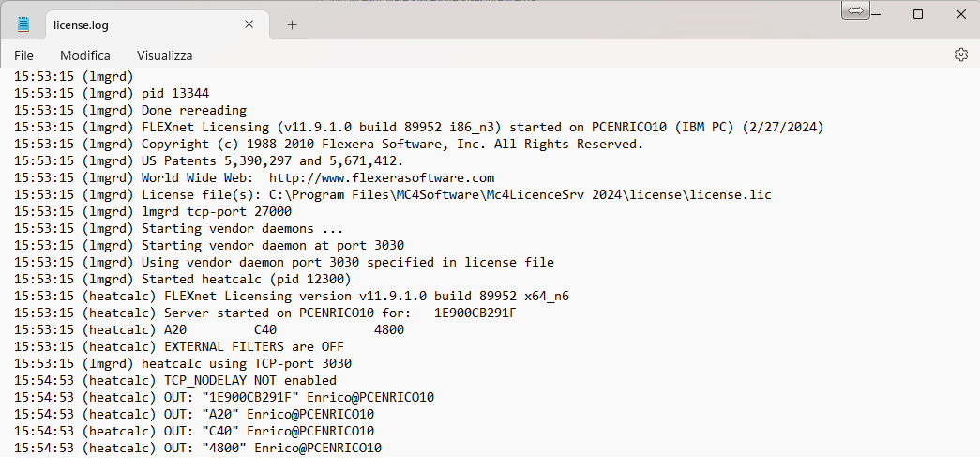Screen dimensions: 980x458
Task: Add a new tab with plus icon
Action: [x=292, y=24]
